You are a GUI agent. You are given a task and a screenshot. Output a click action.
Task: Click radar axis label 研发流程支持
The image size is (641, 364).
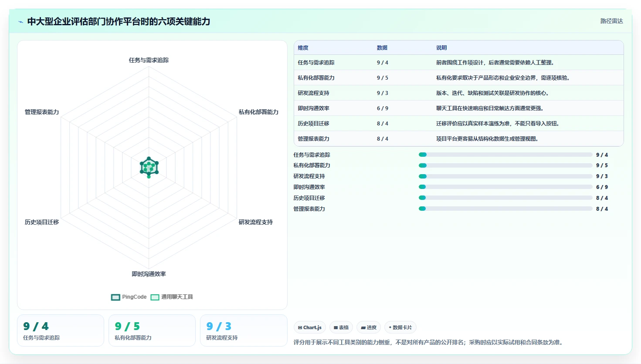pos(256,222)
